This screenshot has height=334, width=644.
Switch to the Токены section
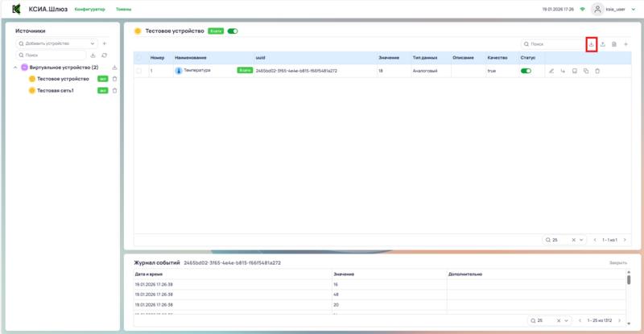(124, 9)
